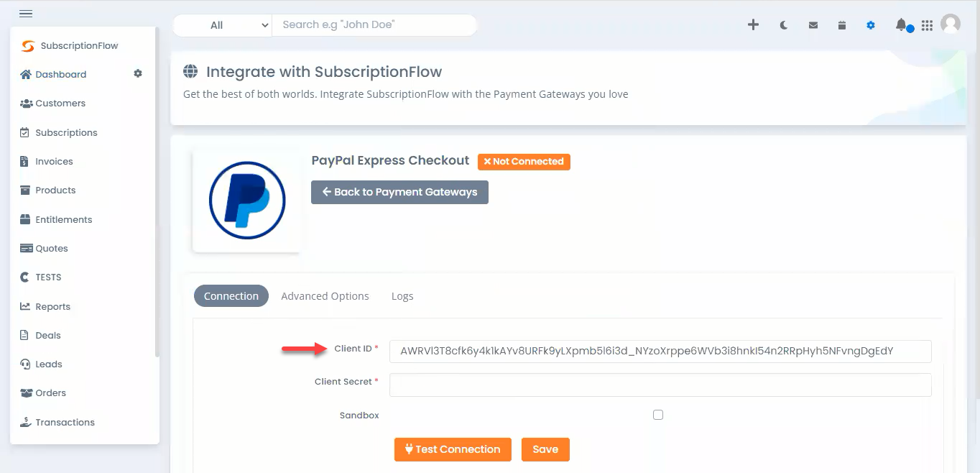The image size is (980, 473).
Task: Open Entitlements in the sidebar
Action: (x=64, y=220)
